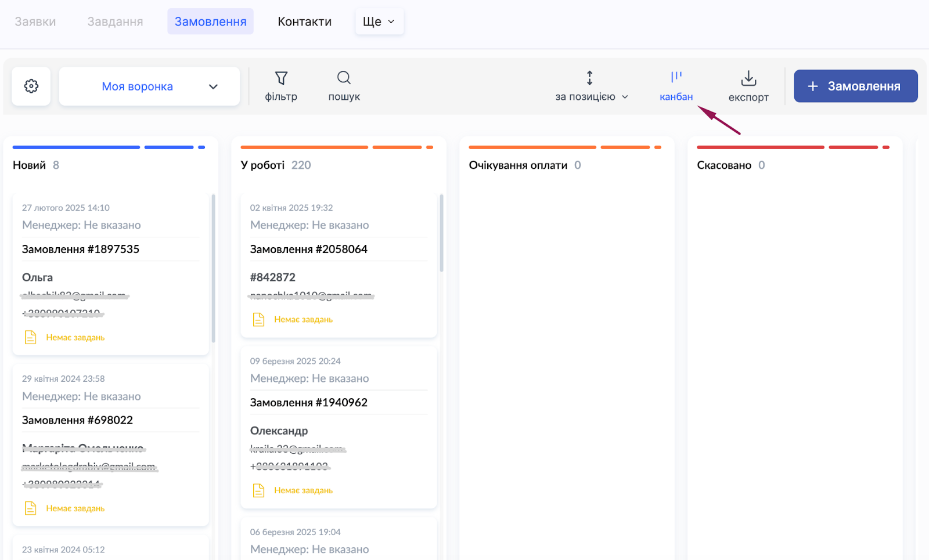
Task: Go to the 'Контакти' tab
Action: coord(304,21)
